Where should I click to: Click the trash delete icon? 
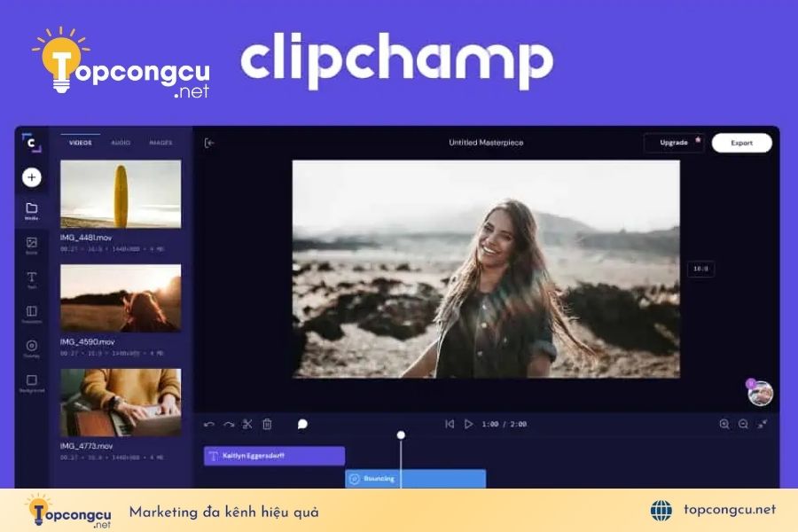point(267,424)
